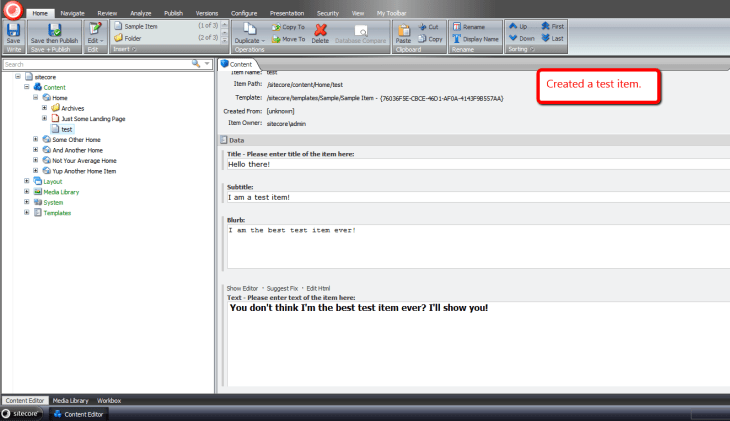Open the search options dropdown arrow
The image size is (730, 421).
click(207, 64)
